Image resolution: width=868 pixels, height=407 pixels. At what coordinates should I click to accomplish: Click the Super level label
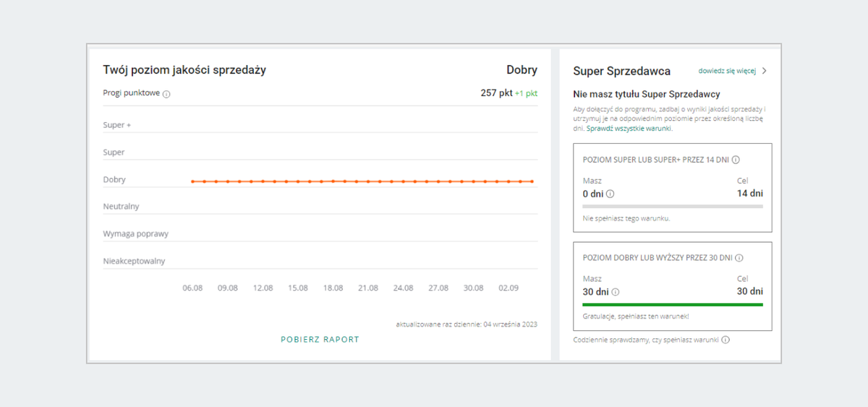pyautogui.click(x=114, y=153)
